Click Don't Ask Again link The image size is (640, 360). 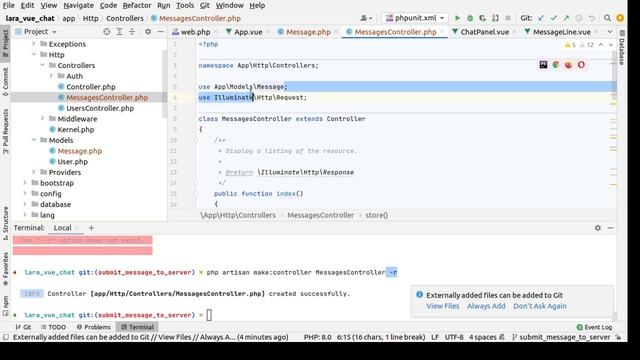[540, 306]
